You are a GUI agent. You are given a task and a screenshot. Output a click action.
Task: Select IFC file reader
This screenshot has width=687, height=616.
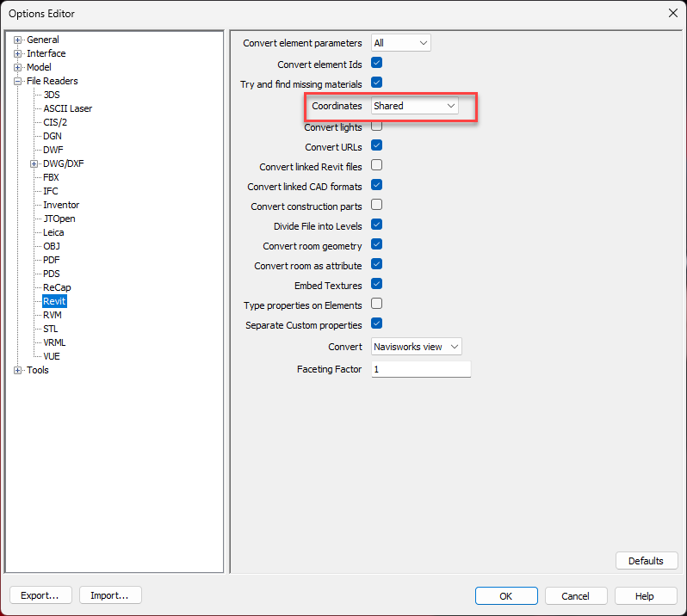pos(51,191)
